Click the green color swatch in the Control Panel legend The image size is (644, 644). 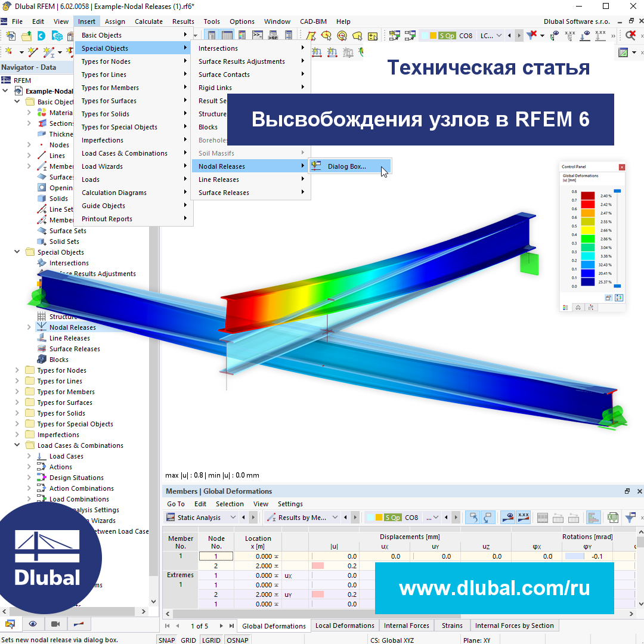point(587,239)
